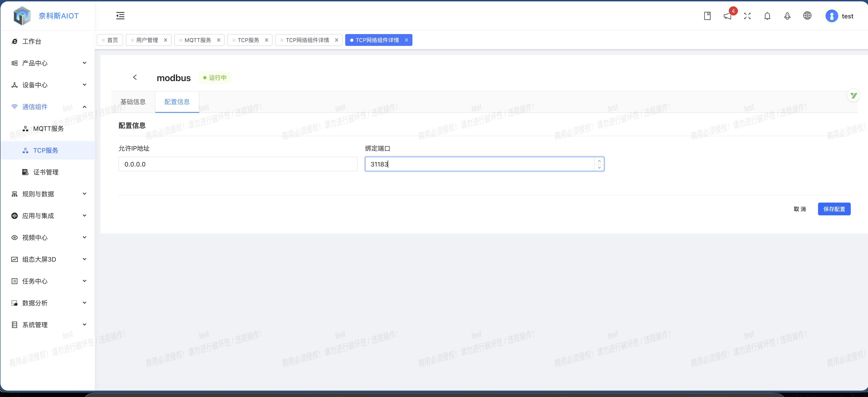Increase the 绑定端口 value

599,161
